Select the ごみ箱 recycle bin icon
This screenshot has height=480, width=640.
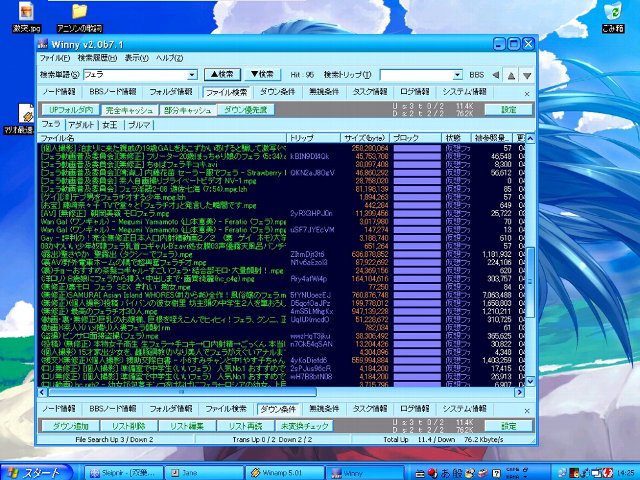pyautogui.click(x=613, y=18)
